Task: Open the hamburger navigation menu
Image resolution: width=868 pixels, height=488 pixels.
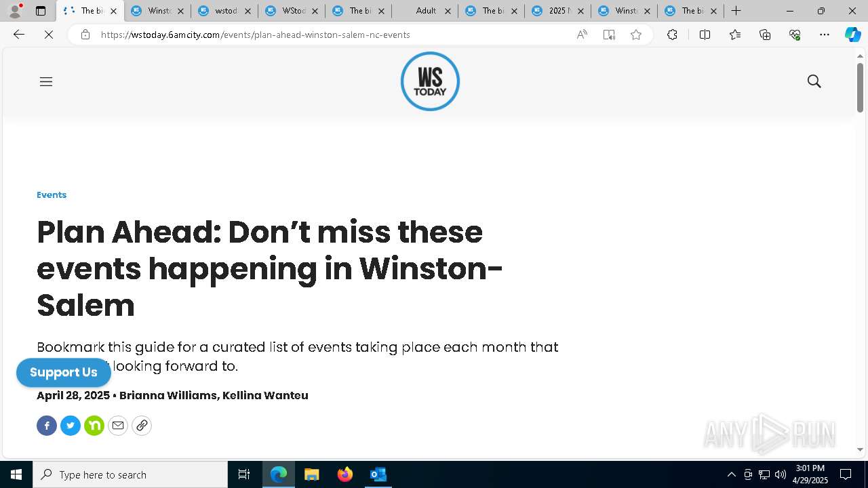Action: point(46,81)
